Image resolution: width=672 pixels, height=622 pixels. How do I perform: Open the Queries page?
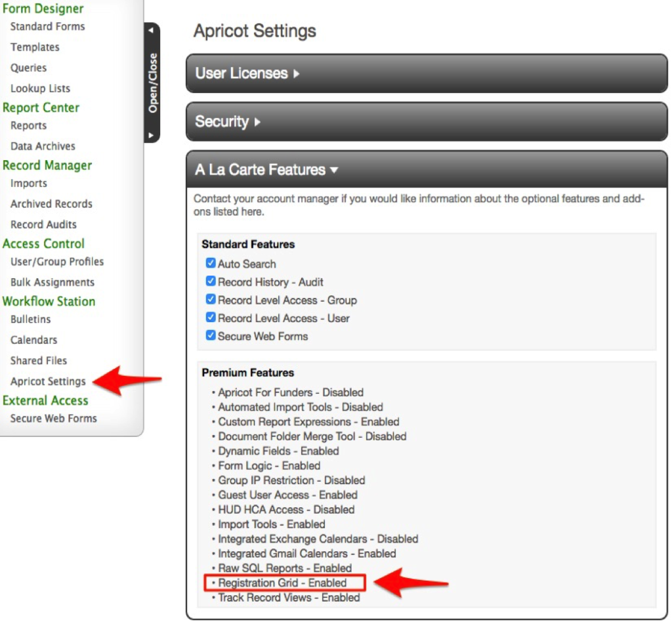28,68
